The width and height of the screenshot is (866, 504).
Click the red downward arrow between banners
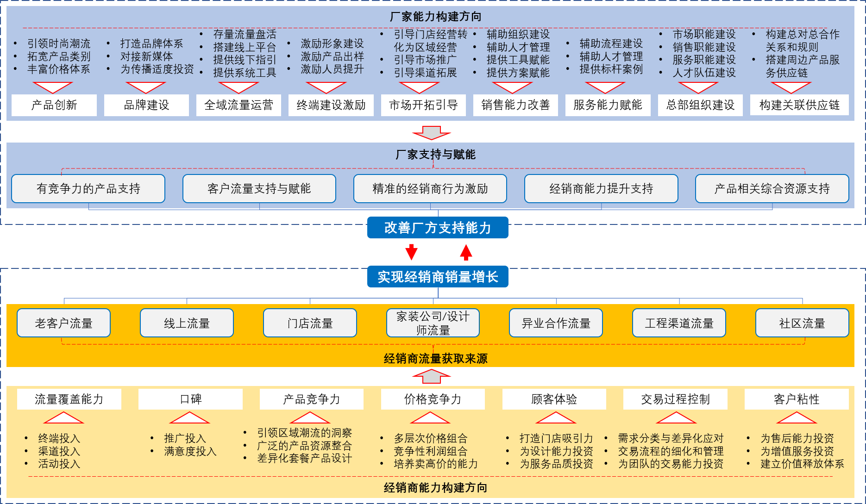pos(411,252)
